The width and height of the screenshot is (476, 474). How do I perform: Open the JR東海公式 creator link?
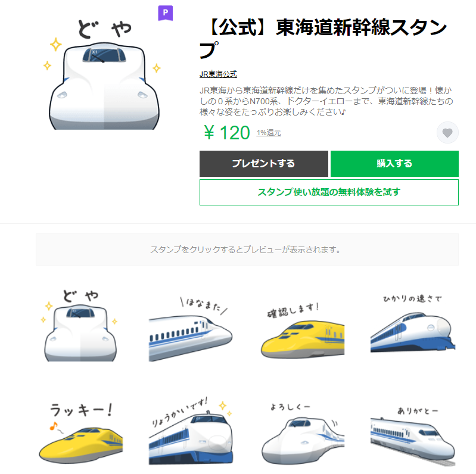click(218, 74)
